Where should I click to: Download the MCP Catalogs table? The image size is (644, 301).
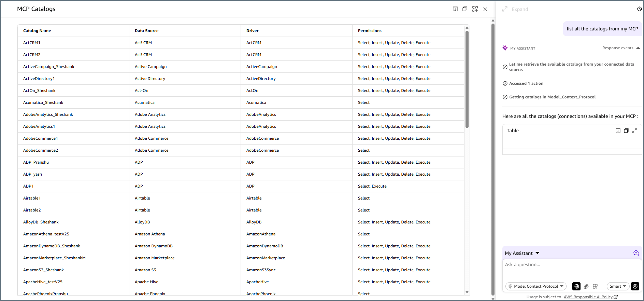(455, 9)
